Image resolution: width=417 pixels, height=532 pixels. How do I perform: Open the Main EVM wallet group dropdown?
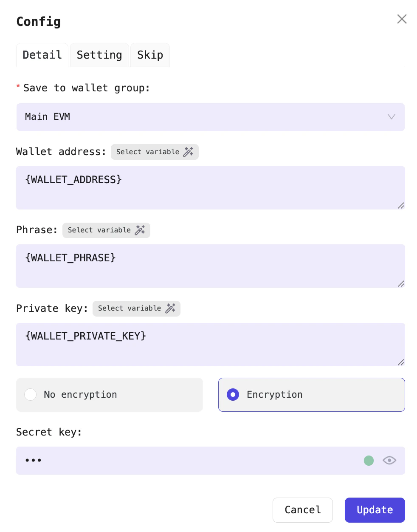click(211, 117)
